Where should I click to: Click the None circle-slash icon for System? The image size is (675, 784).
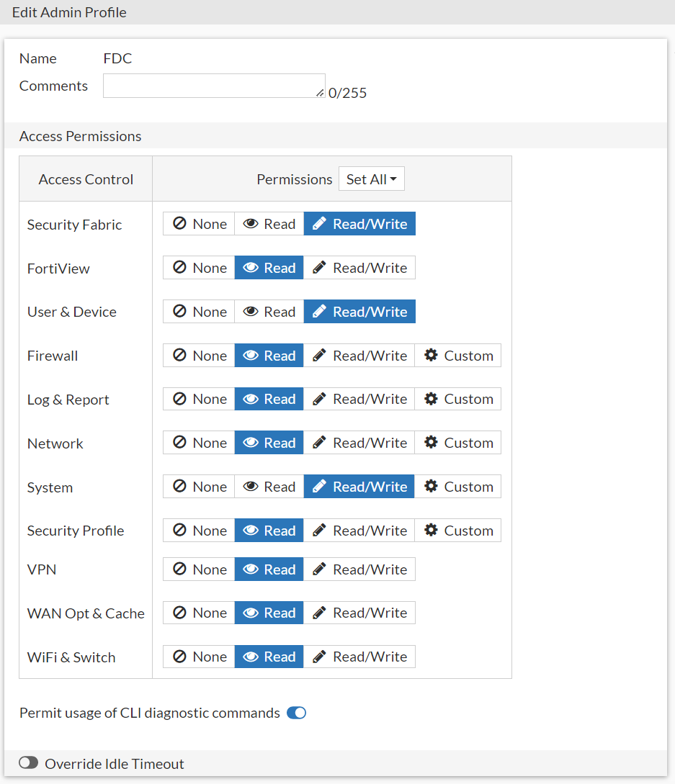click(179, 487)
